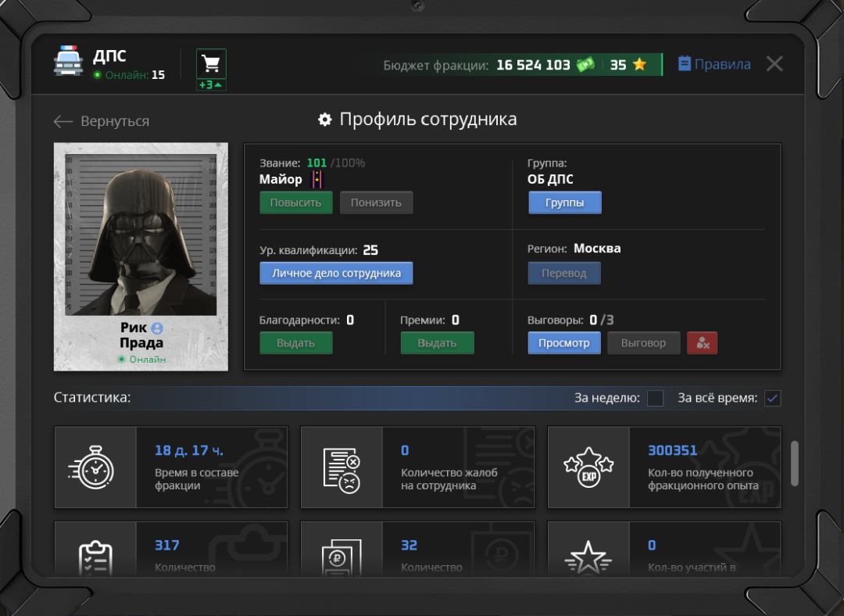Viewport: 844px width, 616px height.
Task: Click the Майор rank title
Action: pyautogui.click(x=281, y=179)
